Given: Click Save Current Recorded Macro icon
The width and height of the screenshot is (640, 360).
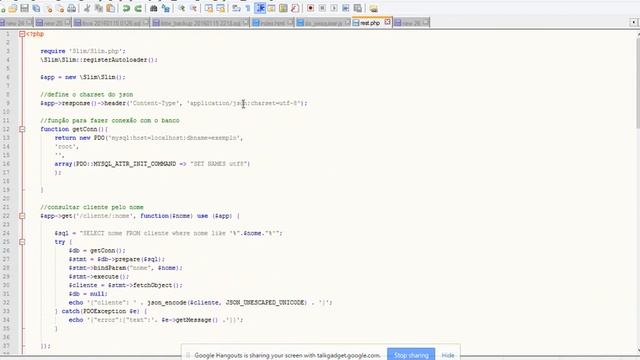Looking at the screenshot, I should click(x=358, y=8).
